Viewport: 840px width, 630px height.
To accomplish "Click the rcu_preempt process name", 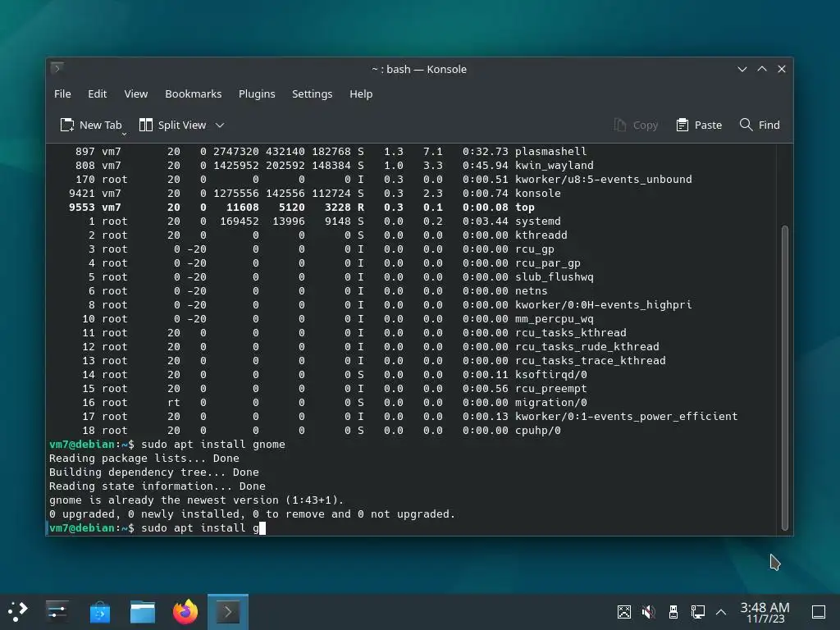I will (x=550, y=388).
